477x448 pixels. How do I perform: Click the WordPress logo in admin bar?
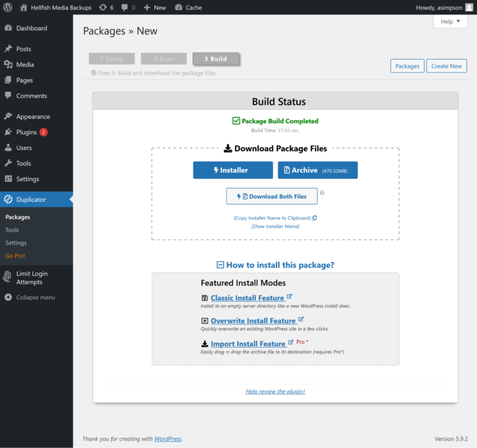[x=9, y=7]
